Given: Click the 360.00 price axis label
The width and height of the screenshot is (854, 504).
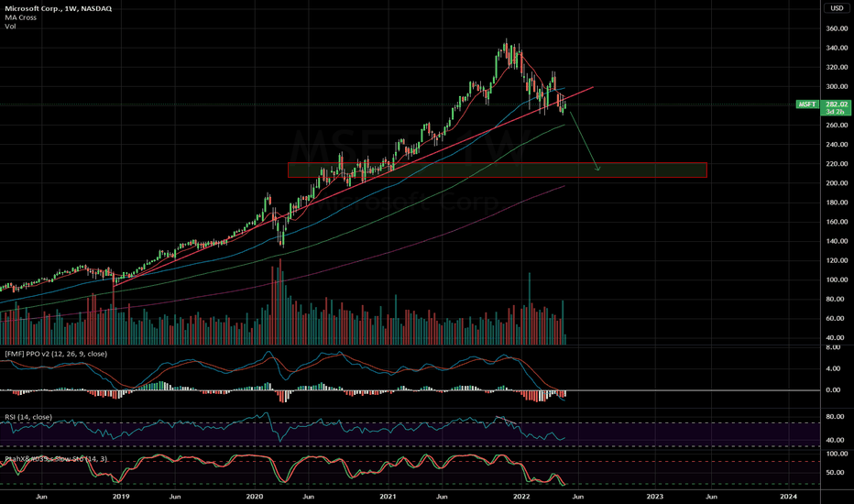Looking at the screenshot, I should [x=837, y=28].
